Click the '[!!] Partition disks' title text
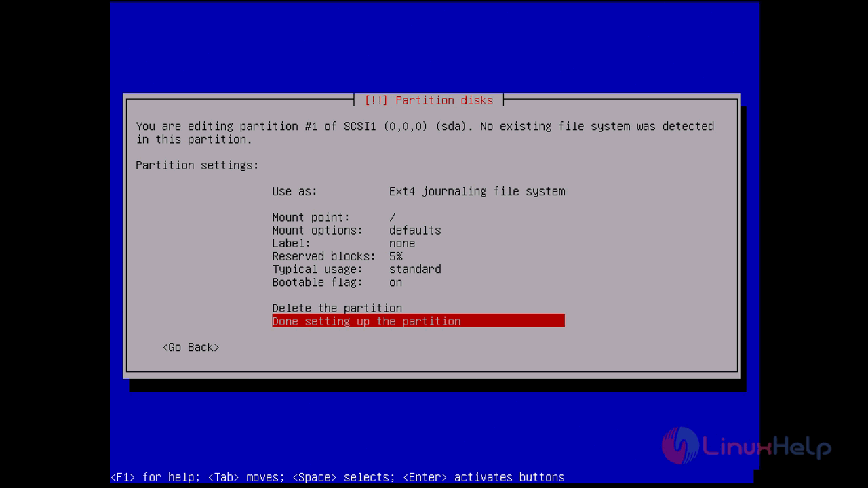Image resolution: width=868 pixels, height=488 pixels. (x=429, y=100)
